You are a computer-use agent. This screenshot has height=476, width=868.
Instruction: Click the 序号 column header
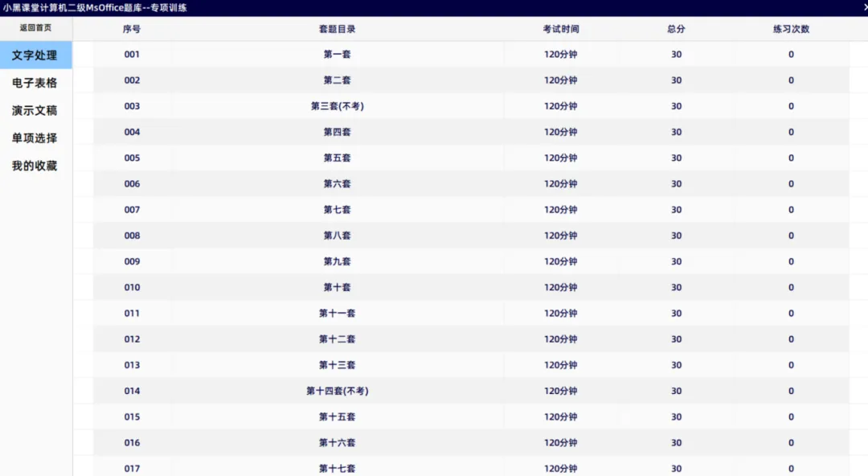click(x=132, y=29)
